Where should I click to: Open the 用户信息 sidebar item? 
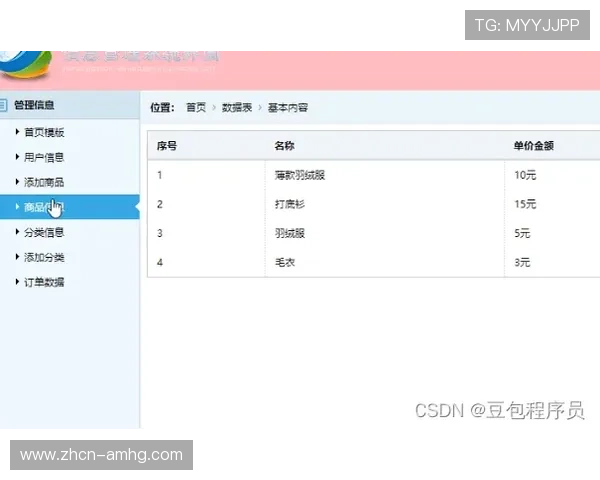(x=44, y=157)
